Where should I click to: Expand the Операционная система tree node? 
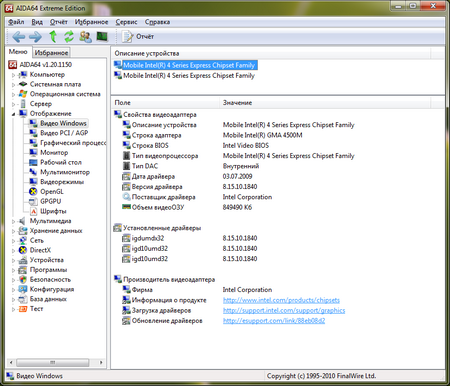tap(13, 94)
